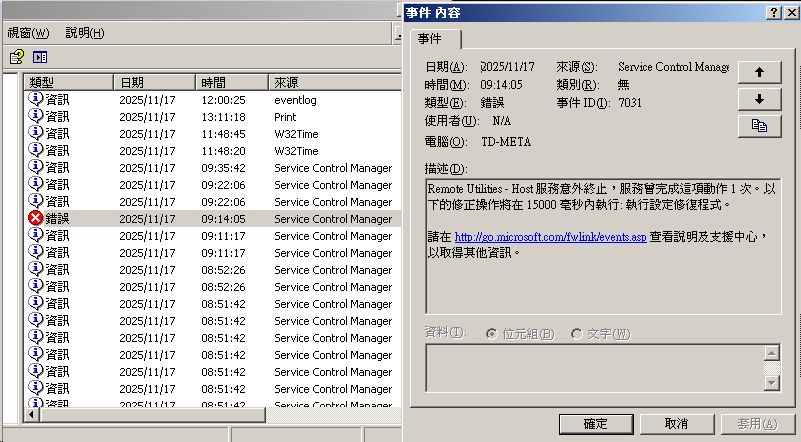The width and height of the screenshot is (801, 442).
Task: Select info icon of 09:35:42 Service Control Manager
Action: point(35,167)
